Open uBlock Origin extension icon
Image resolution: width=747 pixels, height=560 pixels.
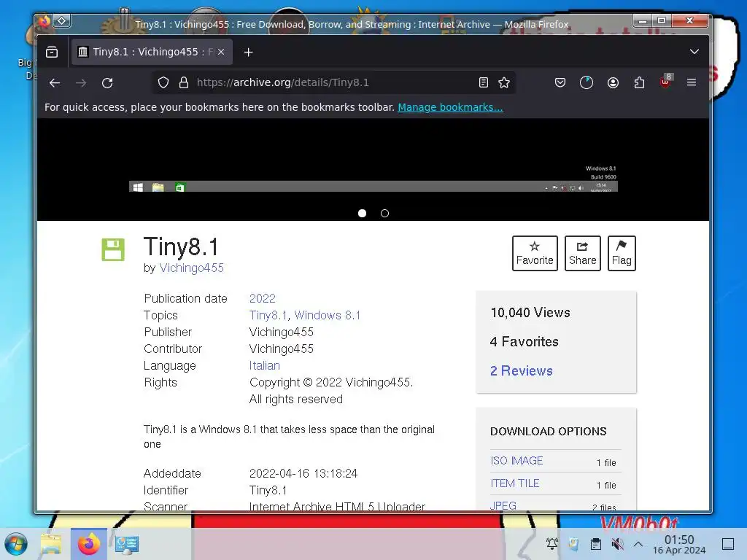(x=665, y=82)
